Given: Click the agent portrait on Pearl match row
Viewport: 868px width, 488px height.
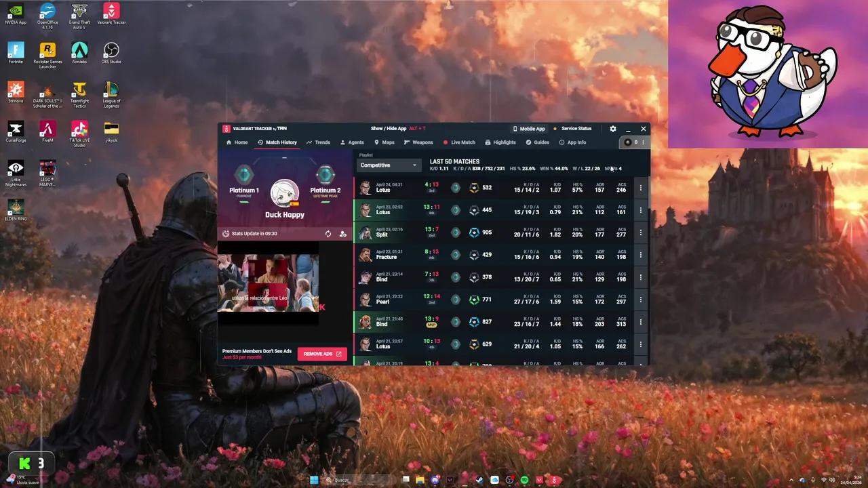Looking at the screenshot, I should [x=366, y=300].
